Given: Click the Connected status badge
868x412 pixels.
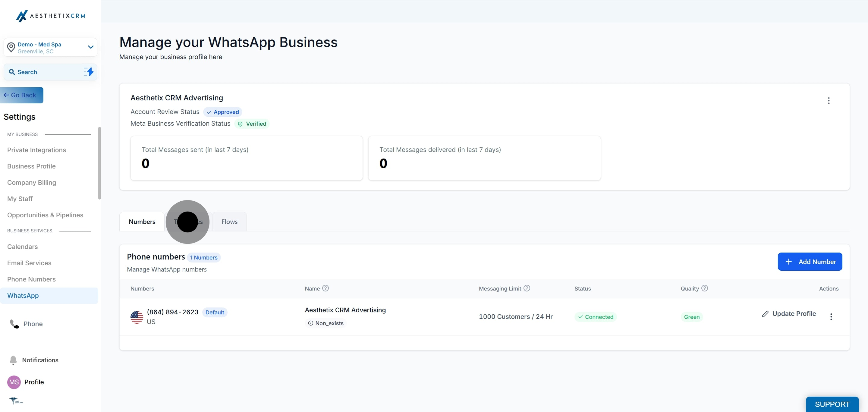Looking at the screenshot, I should [596, 317].
